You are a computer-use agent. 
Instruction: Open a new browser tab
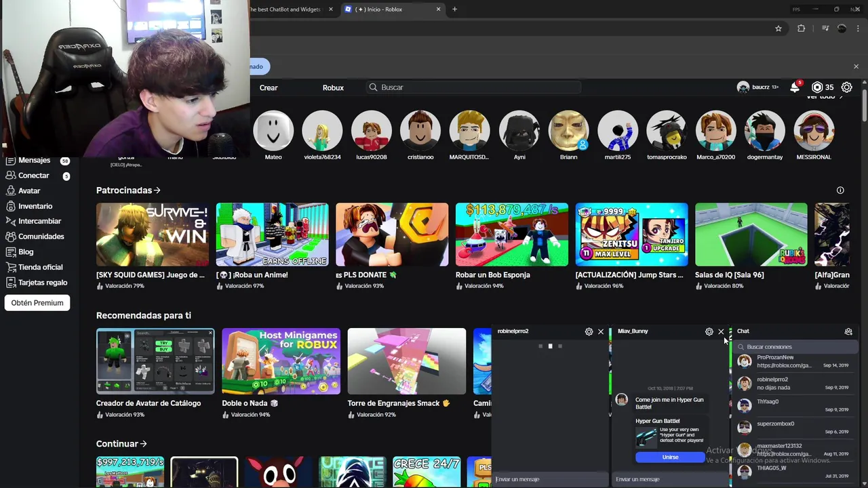point(454,9)
